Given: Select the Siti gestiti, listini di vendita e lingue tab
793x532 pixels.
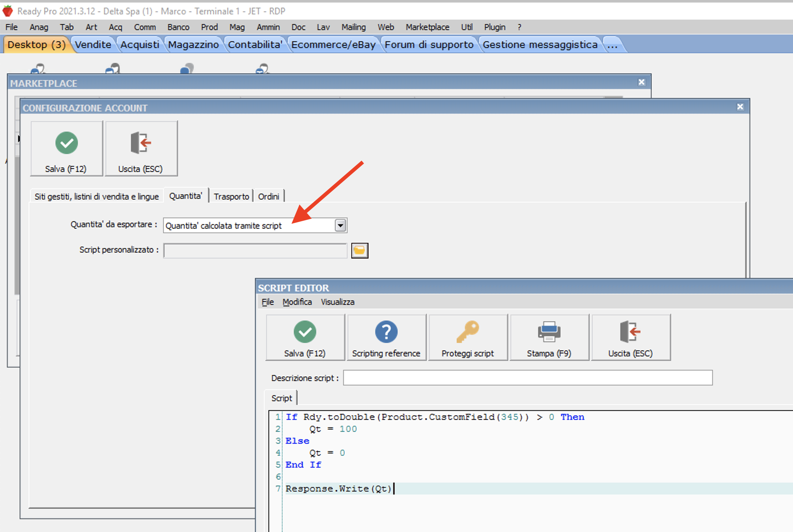Looking at the screenshot, I should click(x=97, y=197).
